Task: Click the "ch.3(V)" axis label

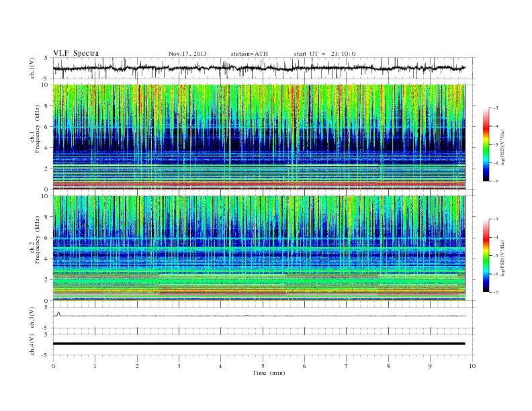Action: coord(32,317)
